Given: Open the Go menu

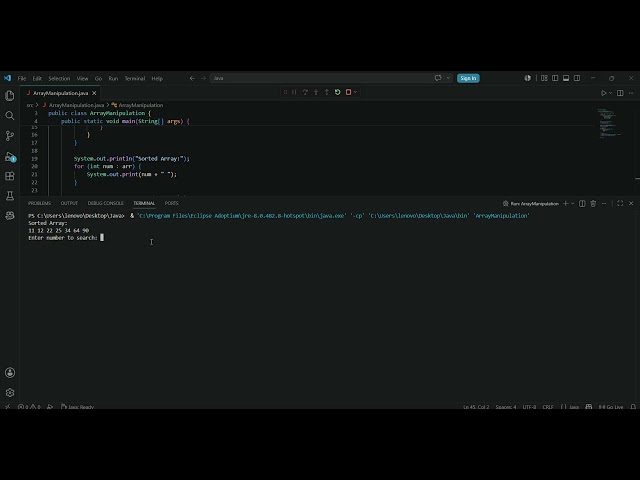Looking at the screenshot, I should (98, 78).
